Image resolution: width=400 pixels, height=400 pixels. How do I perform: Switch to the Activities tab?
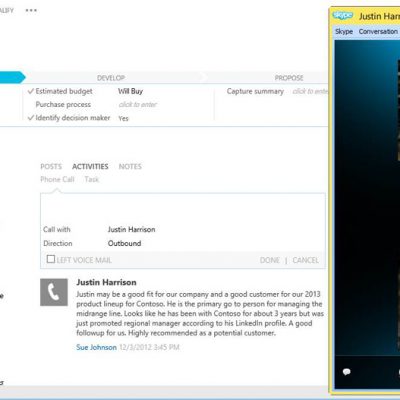[90, 166]
